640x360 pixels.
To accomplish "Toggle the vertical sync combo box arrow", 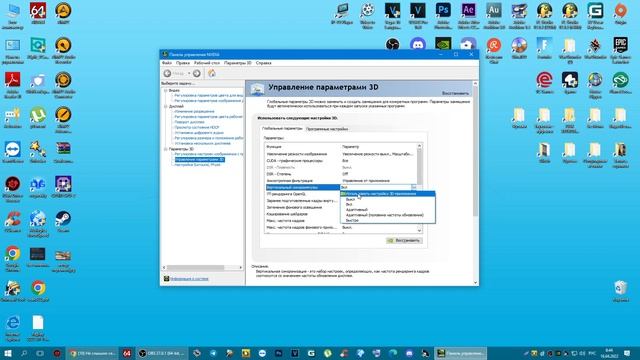I will pos(414,187).
